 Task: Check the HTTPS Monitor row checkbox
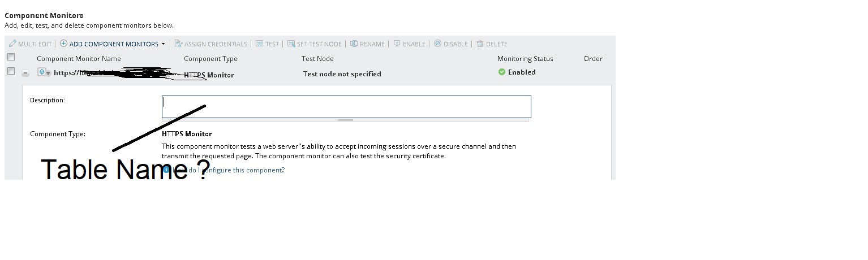pyautogui.click(x=11, y=71)
